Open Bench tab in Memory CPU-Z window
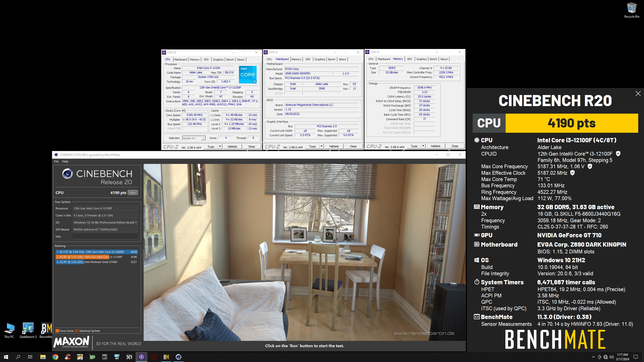This screenshot has height=362, width=644. tap(433, 59)
